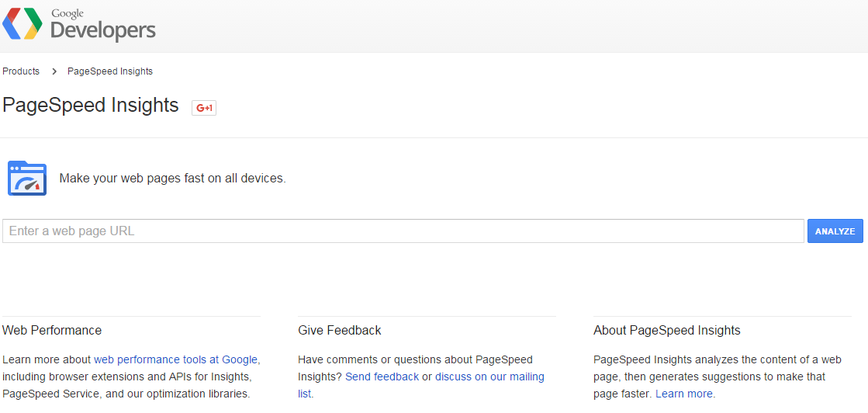Go to the PageSpeed Insights breadcrumb item
868x413 pixels.
(110, 71)
